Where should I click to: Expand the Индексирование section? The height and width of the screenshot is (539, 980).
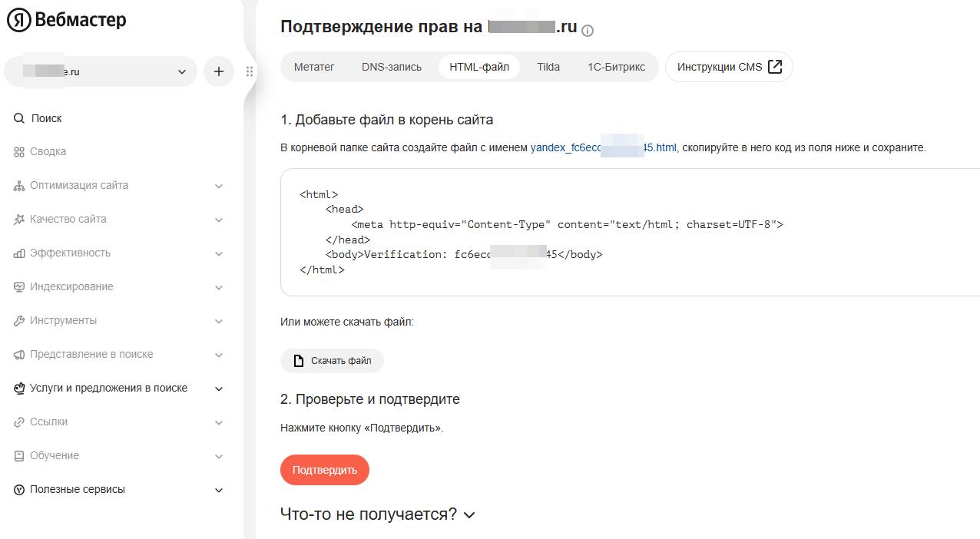219,287
